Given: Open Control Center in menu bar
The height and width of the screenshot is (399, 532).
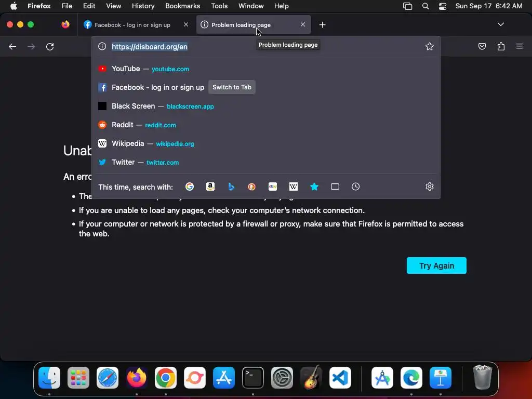Looking at the screenshot, I should point(443,6).
